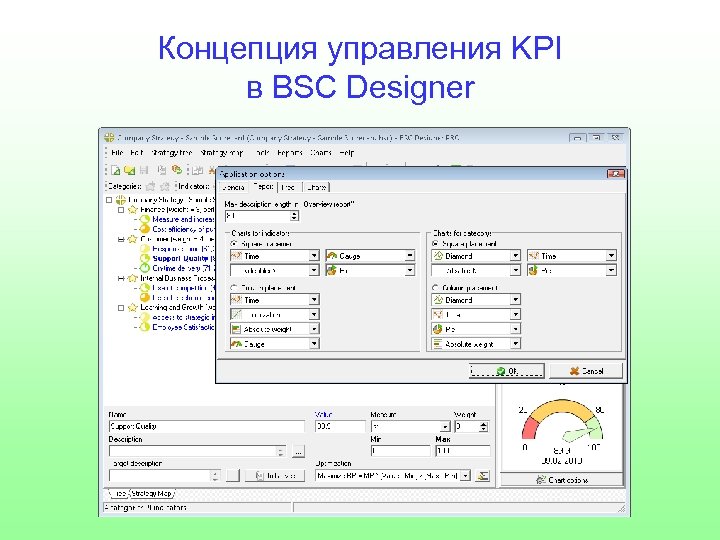This screenshot has width=720, height=540.
Task: Click the star icon of Finance category
Action: tap(133, 209)
